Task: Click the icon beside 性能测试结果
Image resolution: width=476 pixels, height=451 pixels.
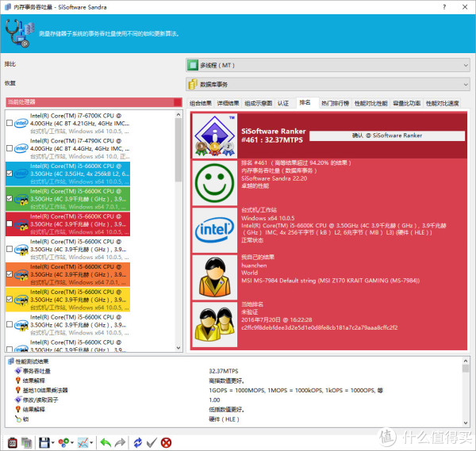Action: [11, 361]
